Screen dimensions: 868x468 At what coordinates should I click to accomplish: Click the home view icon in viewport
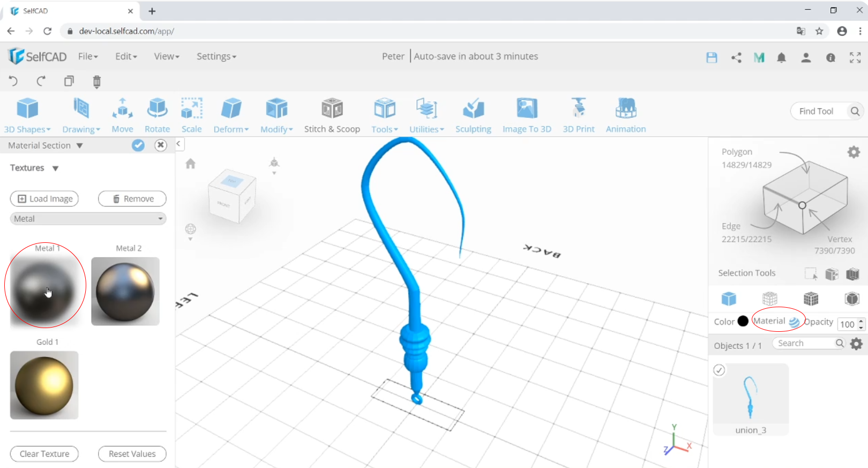point(190,164)
